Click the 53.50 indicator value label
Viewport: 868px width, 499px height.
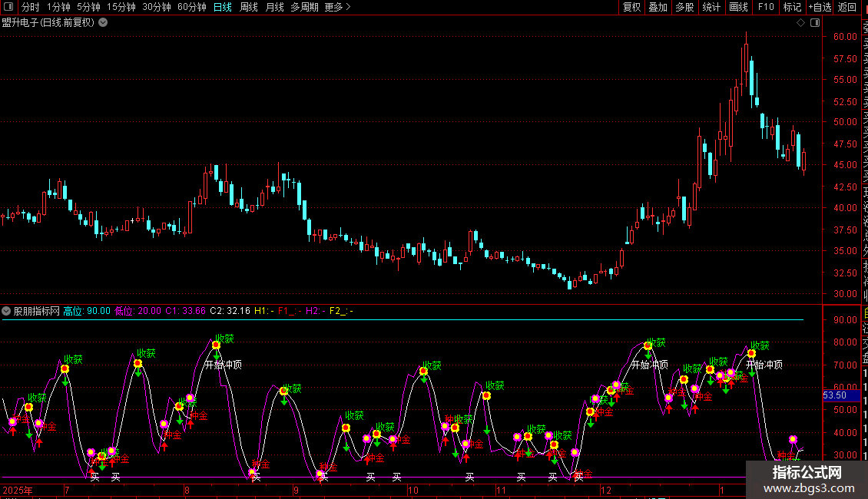click(834, 395)
